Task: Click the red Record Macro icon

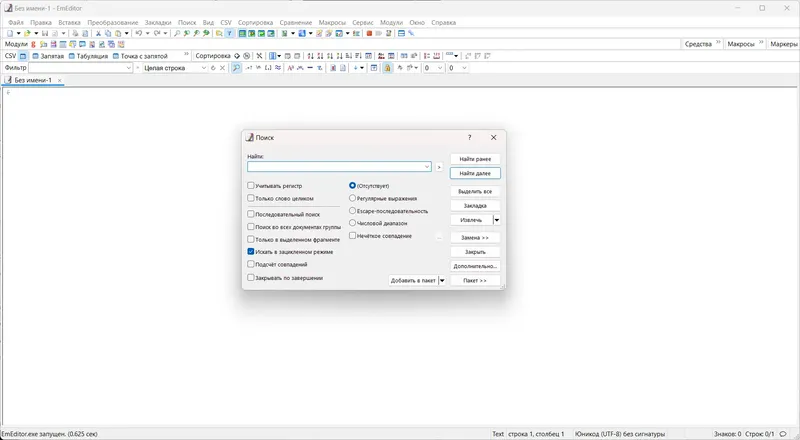Action: 369,33
